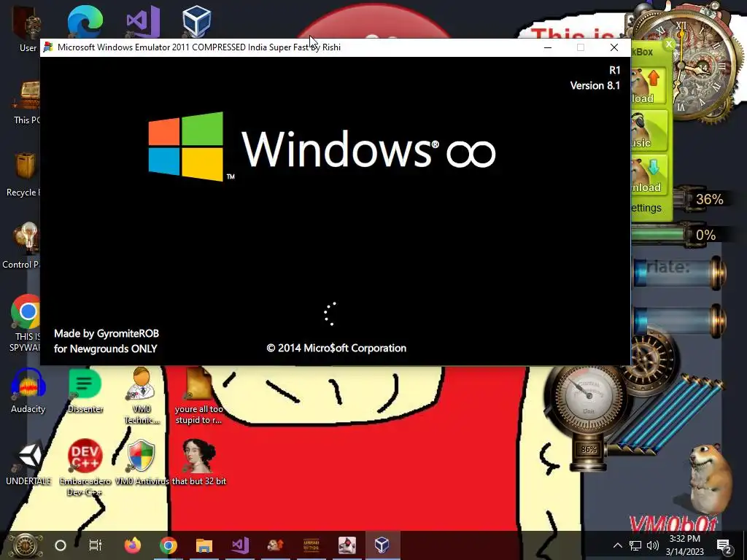Close the green box widget with X
The image size is (747, 560).
point(669,44)
